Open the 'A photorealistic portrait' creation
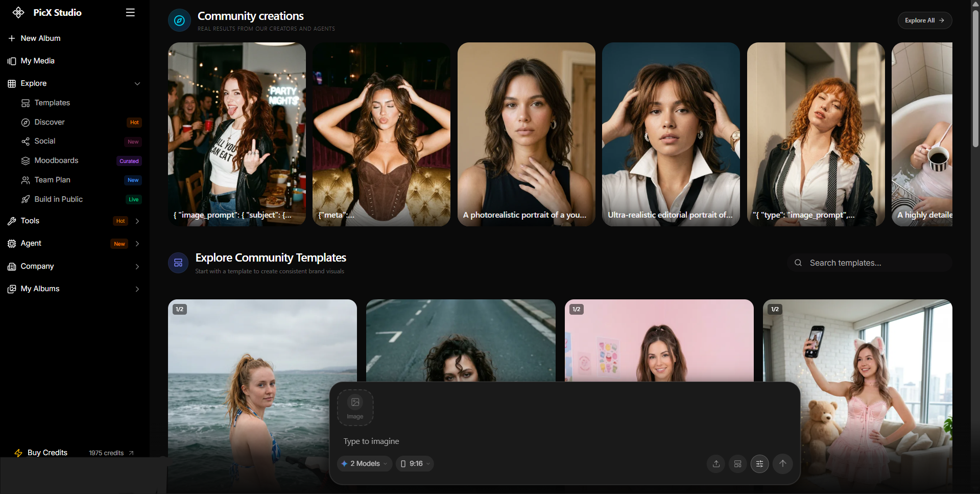This screenshot has height=494, width=980. (527, 134)
